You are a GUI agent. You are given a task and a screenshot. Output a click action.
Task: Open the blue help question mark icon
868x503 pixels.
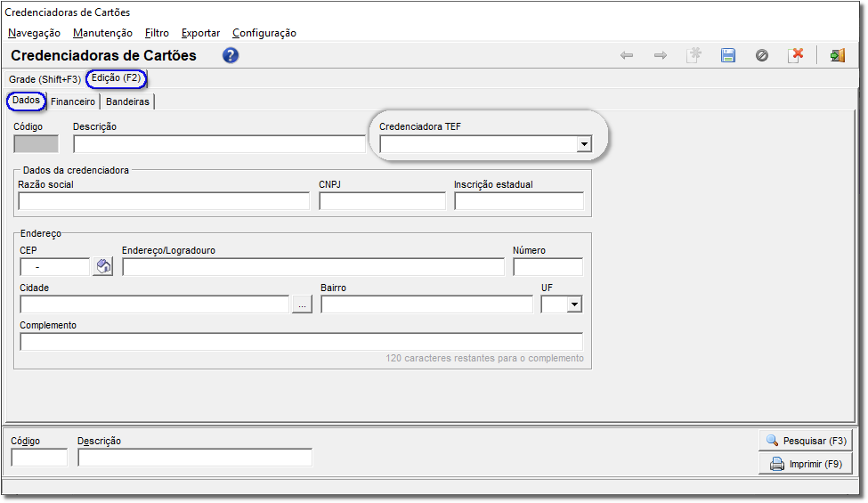(x=231, y=55)
